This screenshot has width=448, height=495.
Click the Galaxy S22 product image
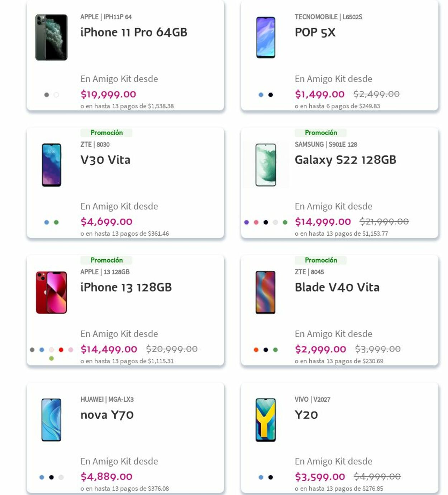click(x=266, y=165)
